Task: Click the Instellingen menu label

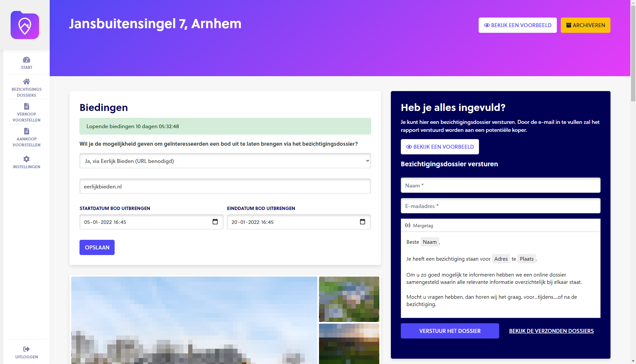Action: [x=26, y=167]
